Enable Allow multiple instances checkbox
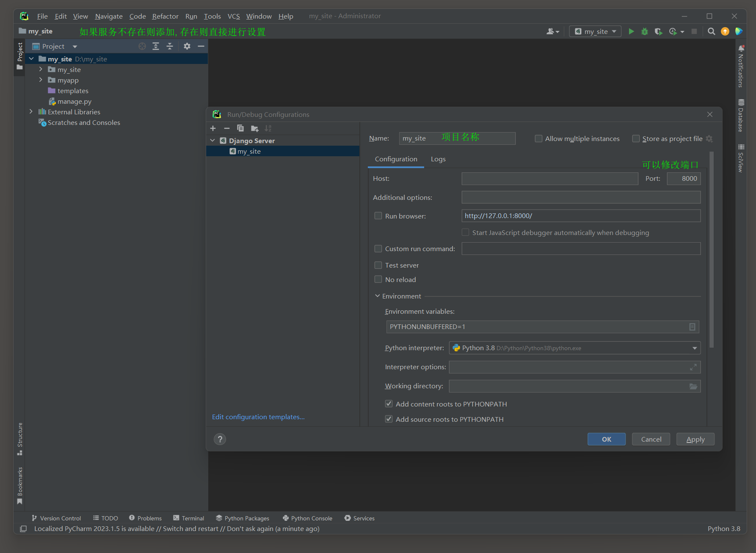 538,138
